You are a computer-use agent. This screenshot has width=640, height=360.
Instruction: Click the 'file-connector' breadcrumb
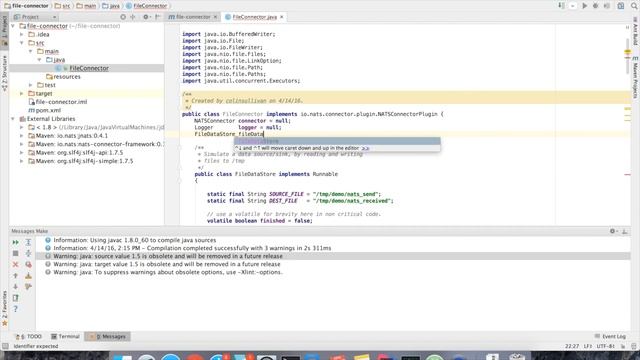[26, 6]
